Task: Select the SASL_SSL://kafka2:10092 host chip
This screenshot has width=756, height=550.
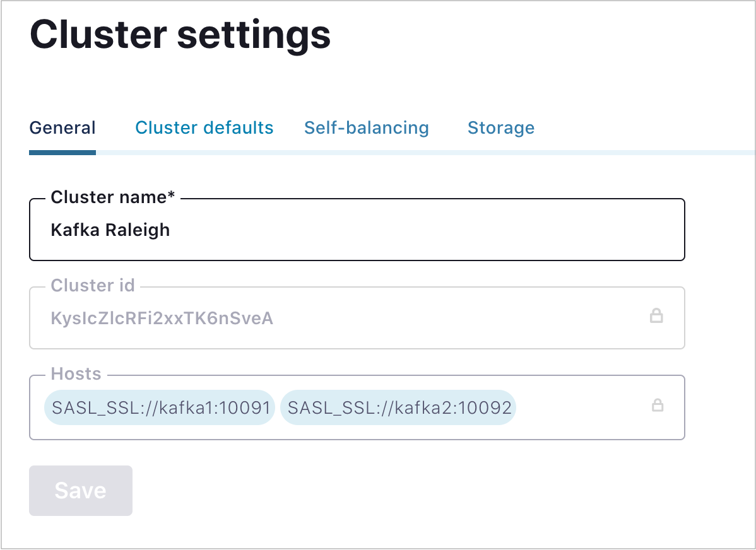Action: (398, 408)
